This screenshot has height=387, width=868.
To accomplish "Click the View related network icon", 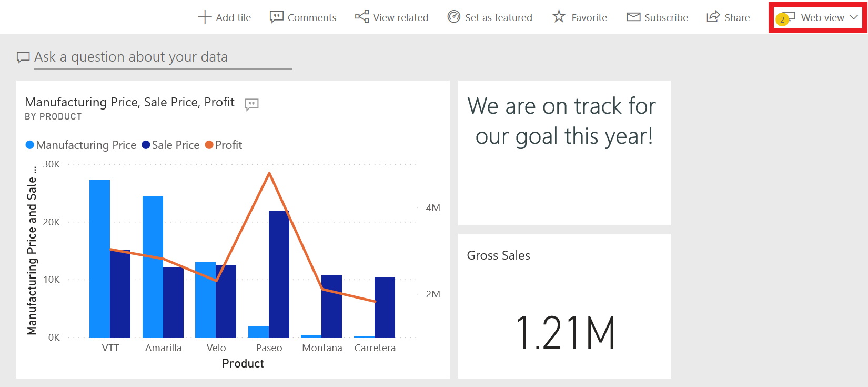I will pos(362,17).
